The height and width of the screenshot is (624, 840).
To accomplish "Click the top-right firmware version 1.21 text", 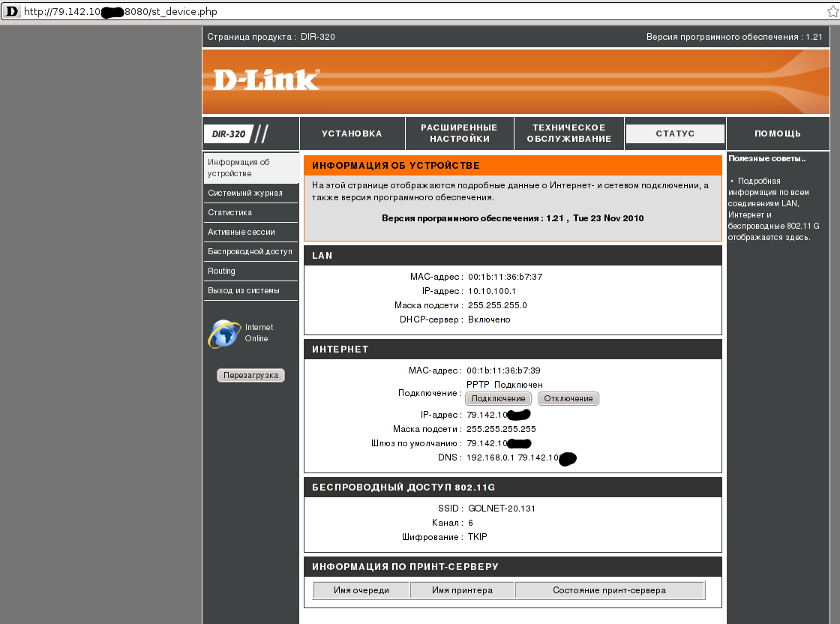I will tap(734, 37).
